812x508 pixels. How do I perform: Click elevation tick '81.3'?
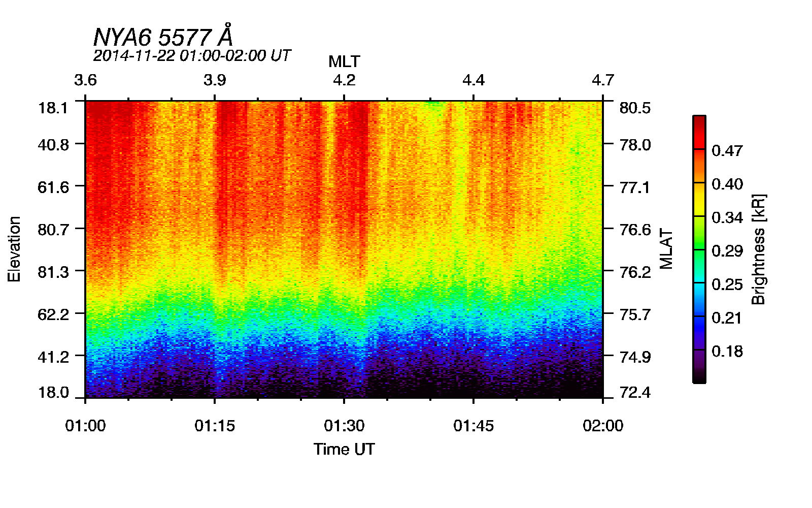coord(53,272)
